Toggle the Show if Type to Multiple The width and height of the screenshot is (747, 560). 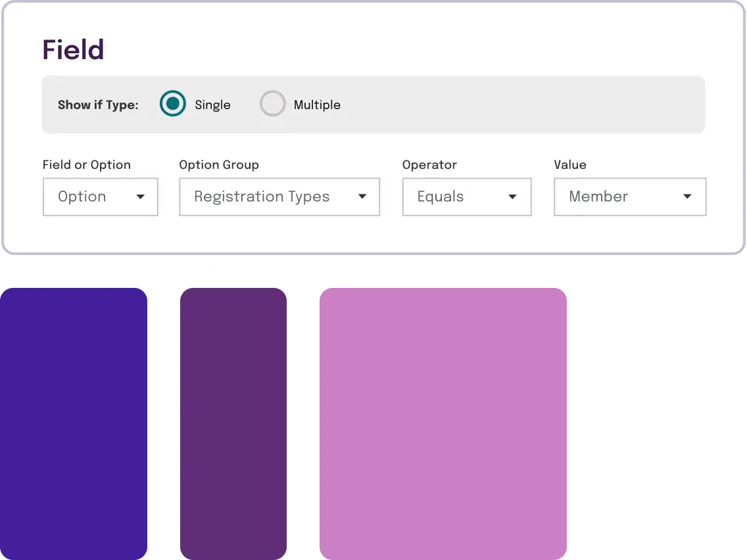point(272,103)
